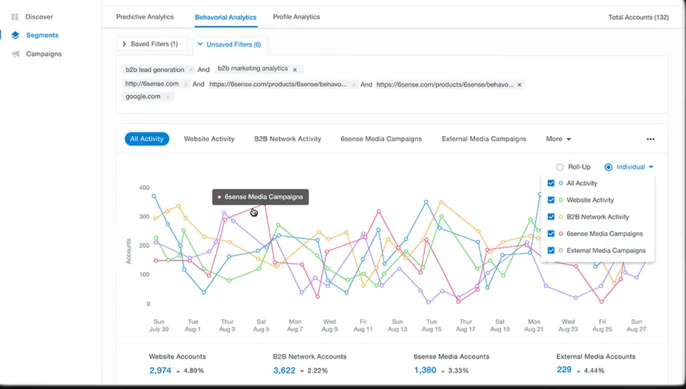The width and height of the screenshot is (686, 389).
Task: Click the 'Sun July 30' axis label
Action: click(x=159, y=325)
